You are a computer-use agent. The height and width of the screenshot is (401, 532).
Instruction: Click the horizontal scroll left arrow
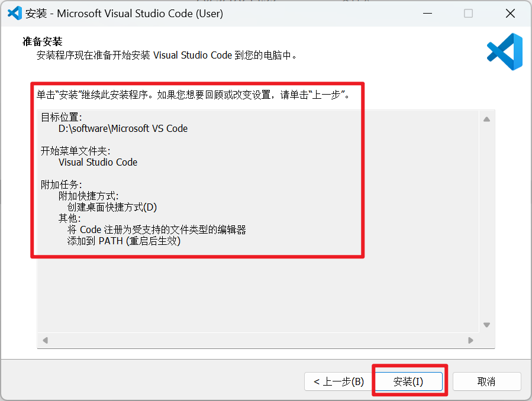[x=45, y=340]
